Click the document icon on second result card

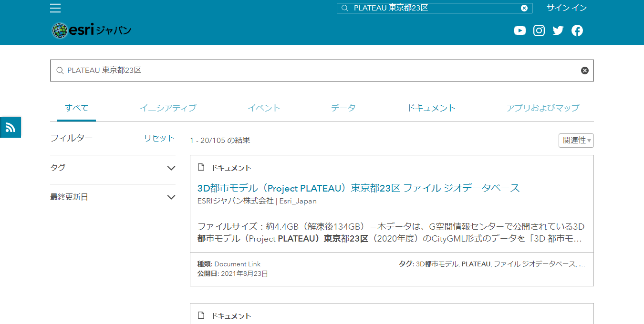(201, 316)
